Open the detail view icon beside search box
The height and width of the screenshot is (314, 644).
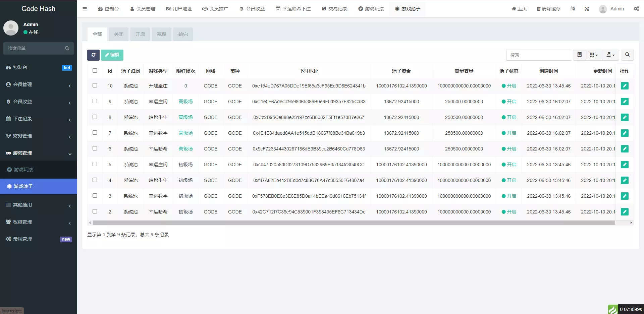[x=579, y=55]
